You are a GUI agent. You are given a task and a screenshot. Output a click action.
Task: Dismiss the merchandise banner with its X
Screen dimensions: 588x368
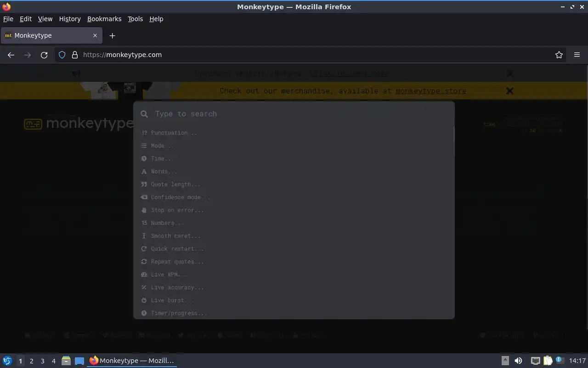509,91
